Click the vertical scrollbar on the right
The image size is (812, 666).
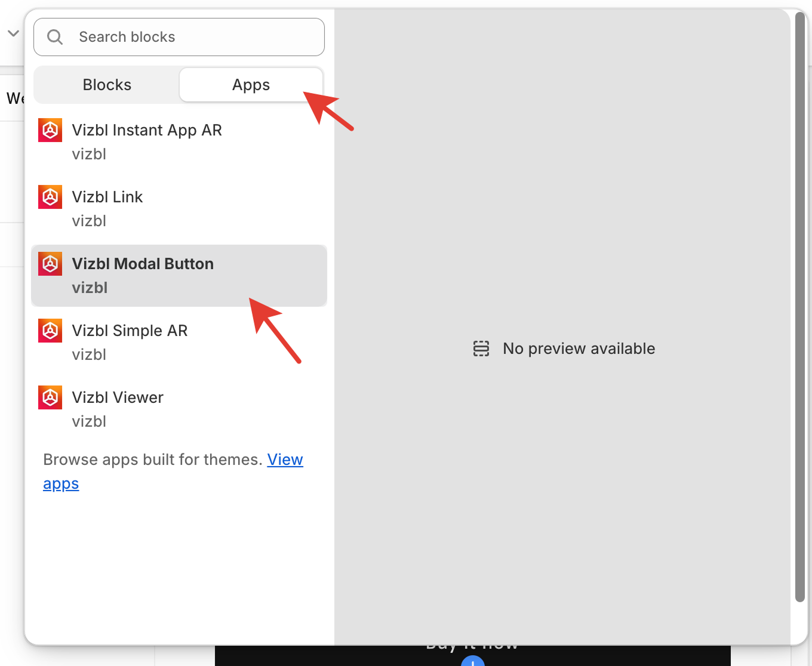point(800,307)
